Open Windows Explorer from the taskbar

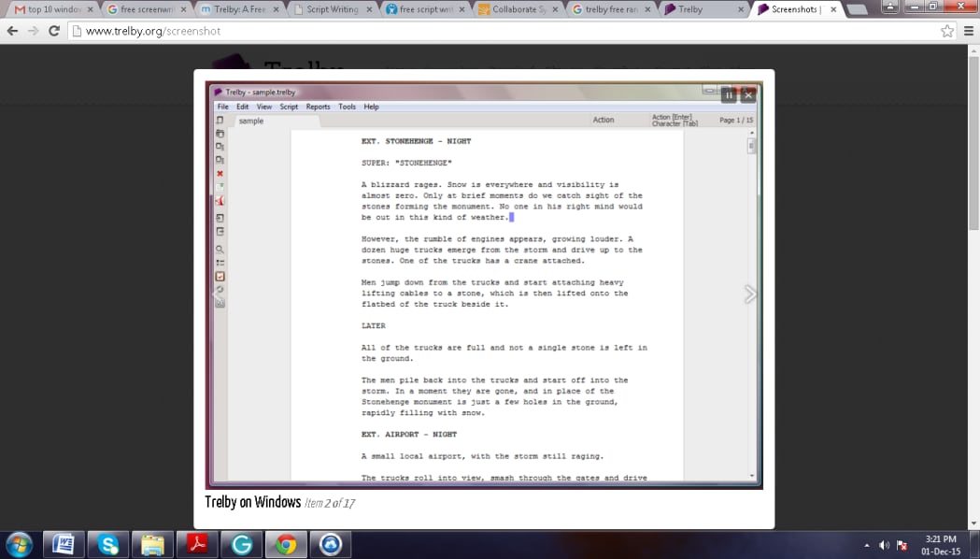(152, 545)
